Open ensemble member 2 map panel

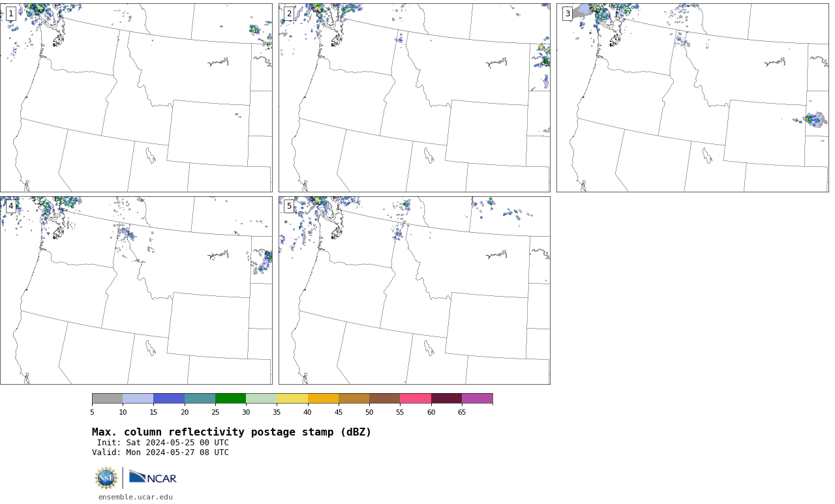(414, 98)
